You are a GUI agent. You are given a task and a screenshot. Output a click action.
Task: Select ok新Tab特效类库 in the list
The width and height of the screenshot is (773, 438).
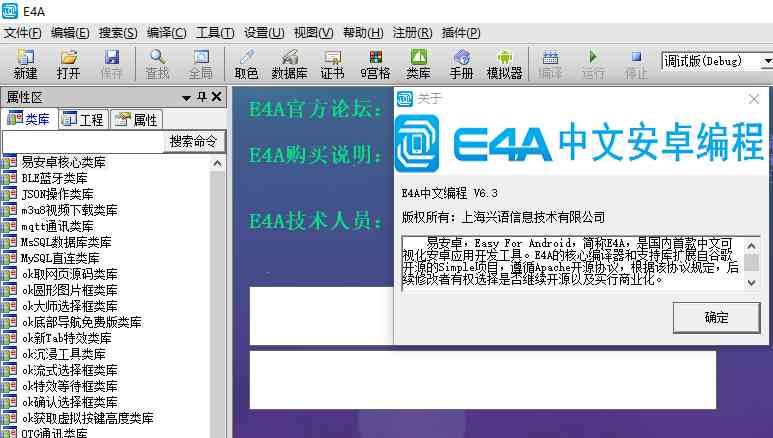pos(67,338)
